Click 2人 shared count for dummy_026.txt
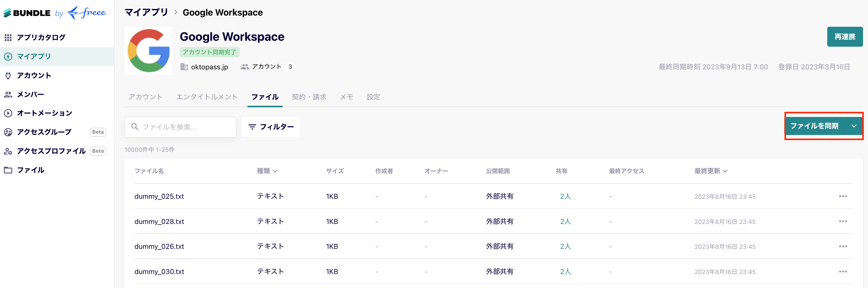Viewport: 868px width, 288px height. click(x=565, y=247)
